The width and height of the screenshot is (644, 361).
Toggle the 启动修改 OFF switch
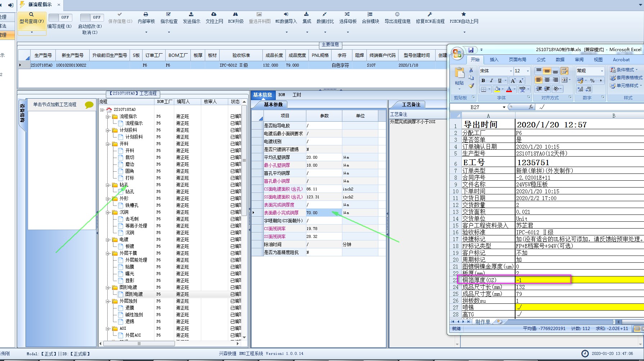[x=91, y=17]
